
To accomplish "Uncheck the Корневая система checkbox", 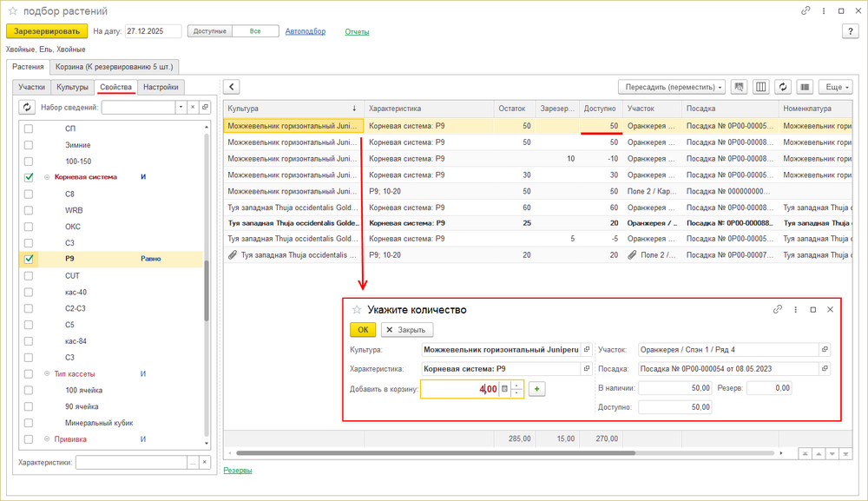I will pos(29,177).
